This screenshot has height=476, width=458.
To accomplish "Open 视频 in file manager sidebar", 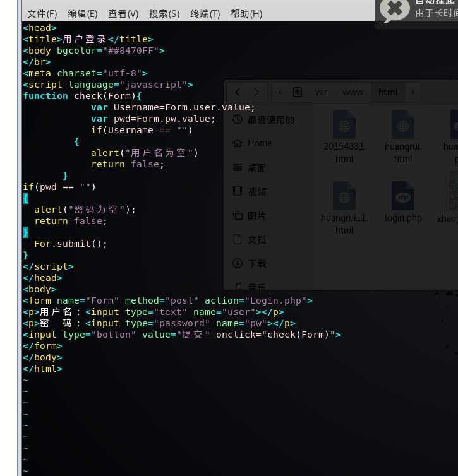I will click(x=250, y=191).
